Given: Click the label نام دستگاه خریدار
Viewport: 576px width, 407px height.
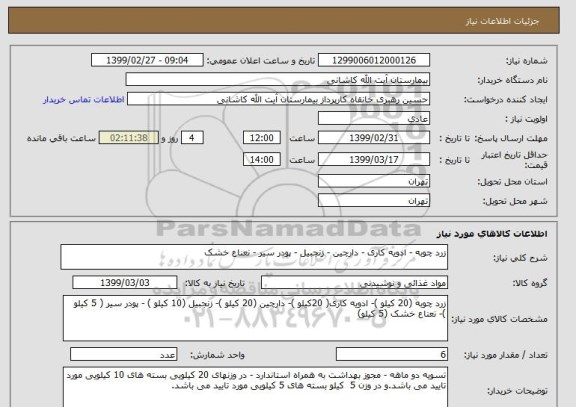Looking at the screenshot, I should point(512,80).
